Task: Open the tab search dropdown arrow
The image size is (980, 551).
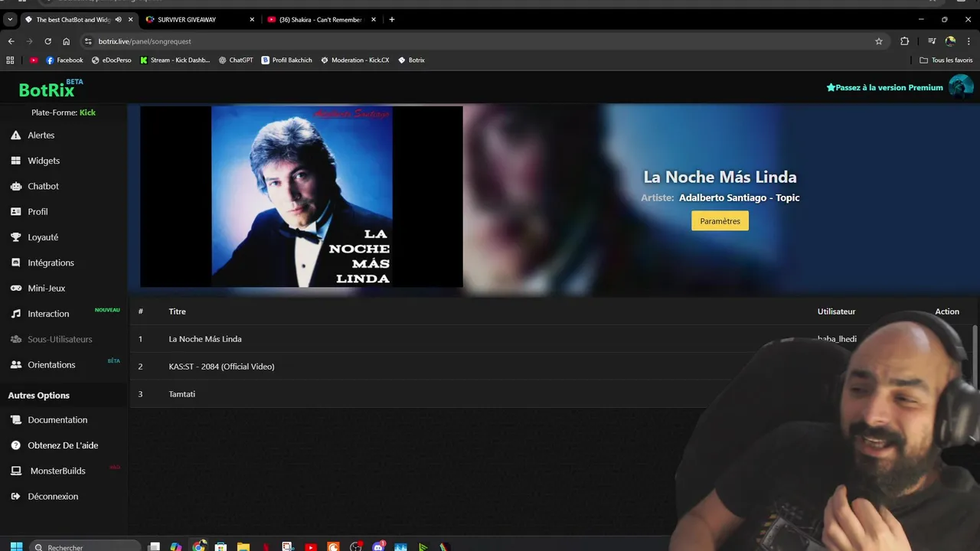Action: [x=10, y=19]
